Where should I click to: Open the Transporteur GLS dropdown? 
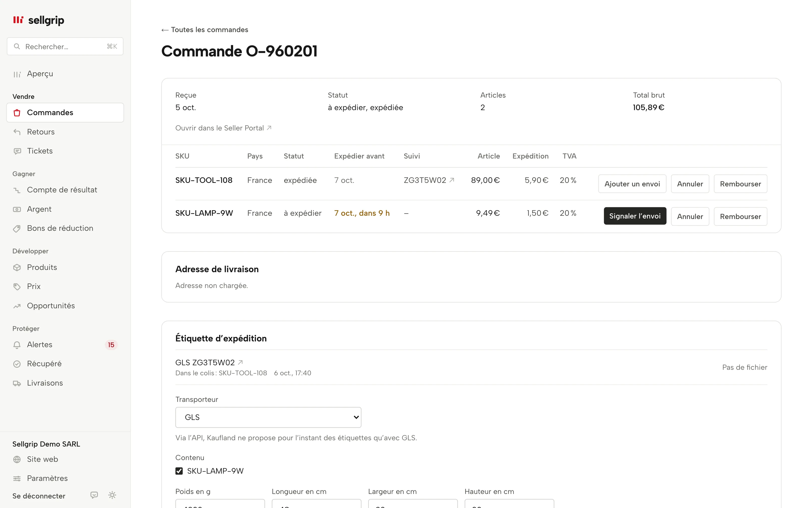tap(268, 417)
